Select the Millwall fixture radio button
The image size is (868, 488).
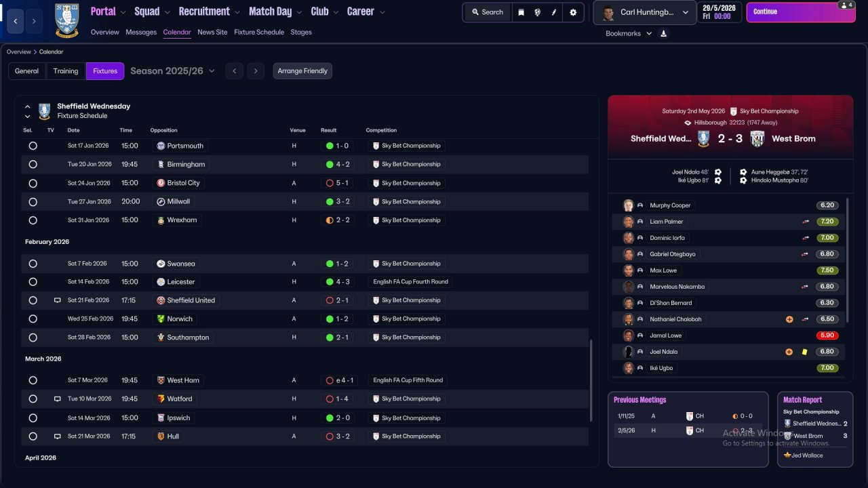click(x=33, y=201)
